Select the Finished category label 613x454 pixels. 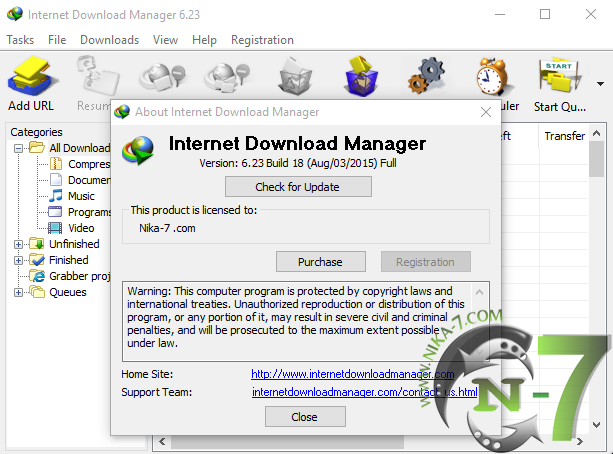coord(69,260)
